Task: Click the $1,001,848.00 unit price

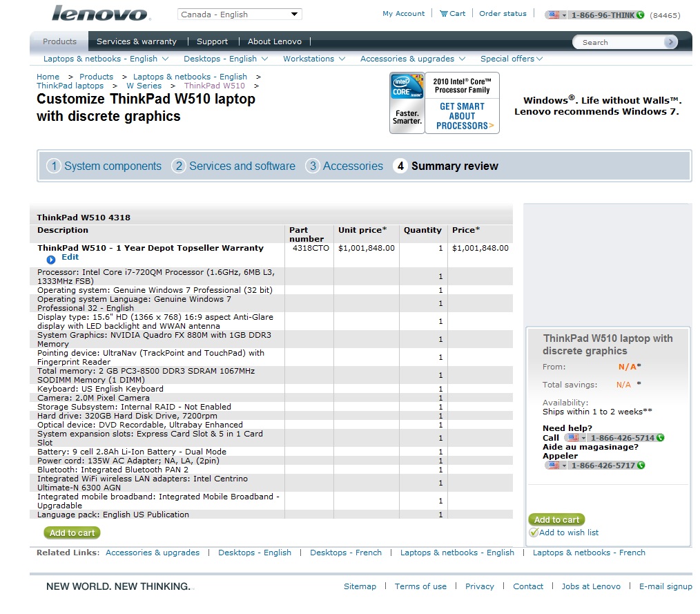Action: [x=367, y=248]
